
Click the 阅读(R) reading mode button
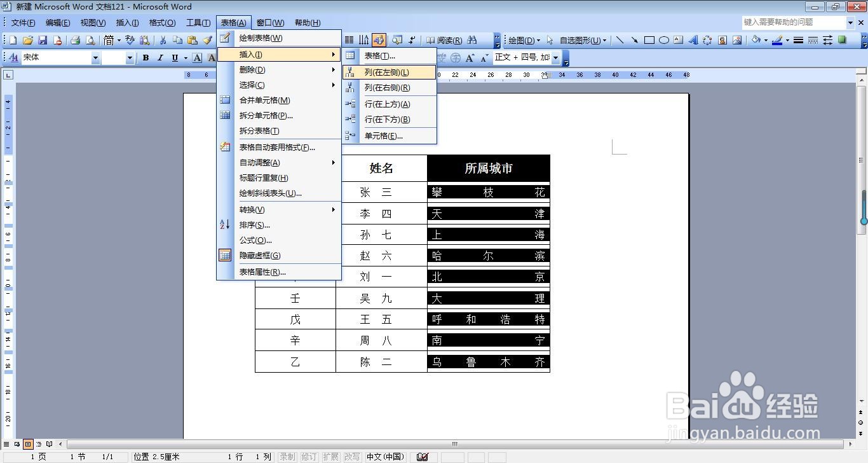click(x=444, y=40)
